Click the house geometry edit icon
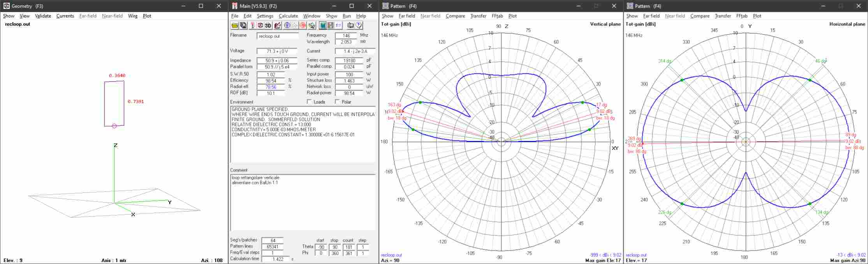Viewport: 868px width, 264px height. click(x=277, y=26)
